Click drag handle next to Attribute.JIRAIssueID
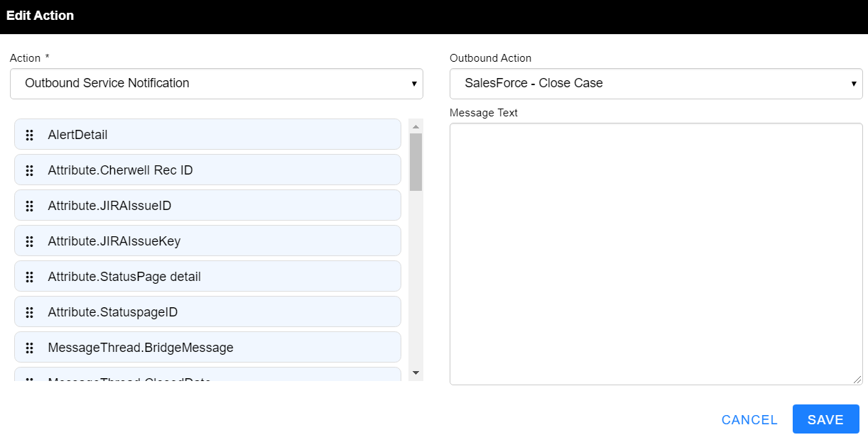 [x=30, y=206]
